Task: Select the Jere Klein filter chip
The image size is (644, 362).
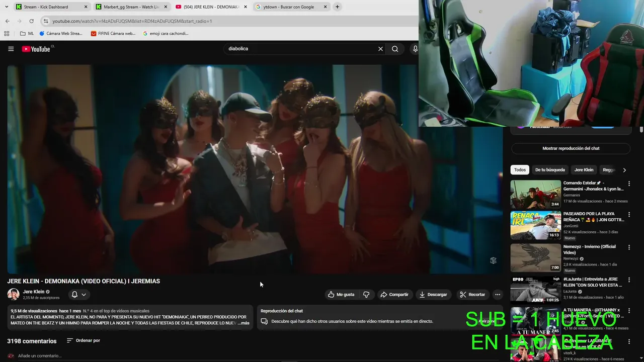Action: click(584, 170)
